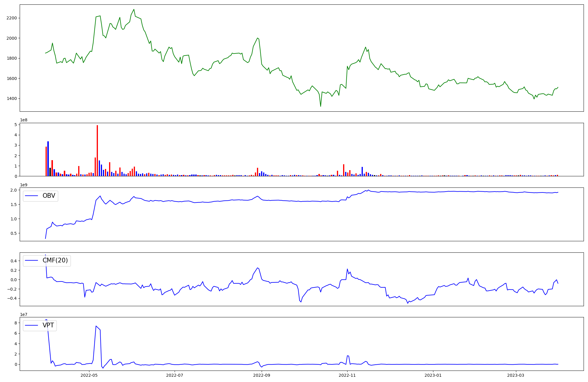Select the 2023-01 x-axis date tick
The width and height of the screenshot is (588, 382).
pyautogui.click(x=433, y=375)
